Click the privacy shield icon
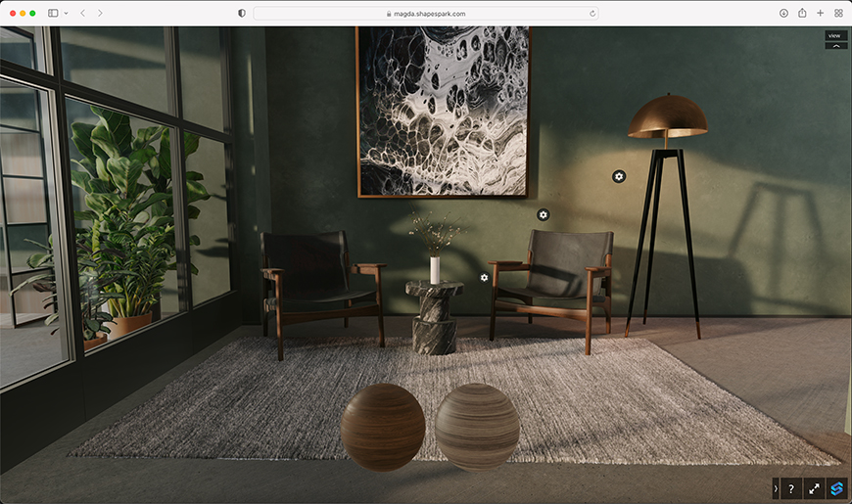Image resolution: width=852 pixels, height=504 pixels. 242,13
